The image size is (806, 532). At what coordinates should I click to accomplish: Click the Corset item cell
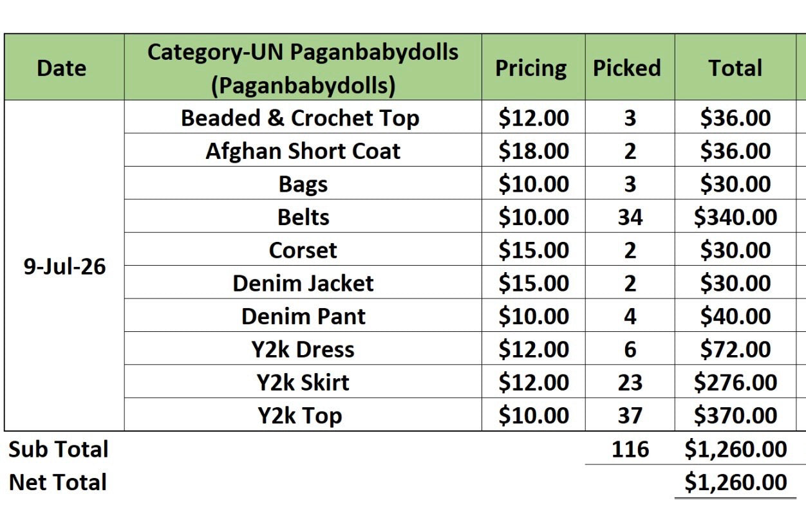pyautogui.click(x=303, y=250)
